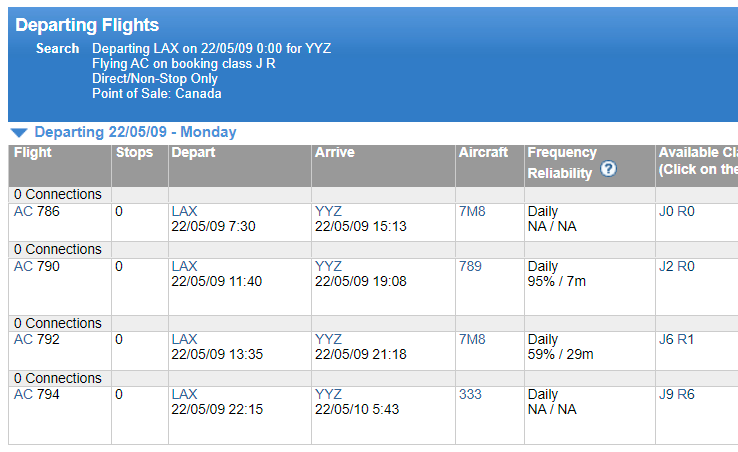Click the LAX link for the 22:15 departure
This screenshot has height=452, width=738.
point(185,395)
